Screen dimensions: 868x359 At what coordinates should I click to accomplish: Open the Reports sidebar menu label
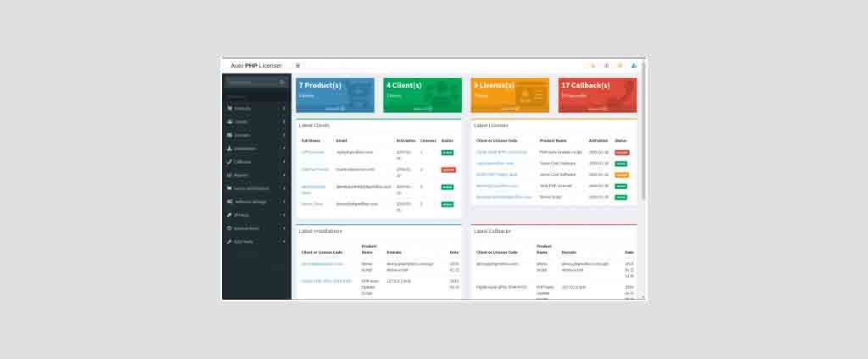pos(241,174)
